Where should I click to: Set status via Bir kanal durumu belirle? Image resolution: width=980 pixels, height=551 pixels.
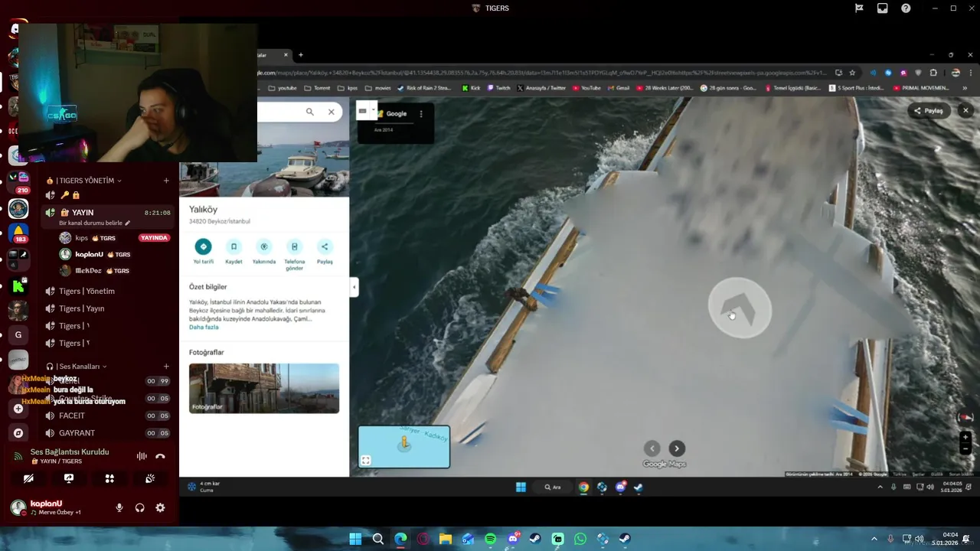[x=95, y=223]
